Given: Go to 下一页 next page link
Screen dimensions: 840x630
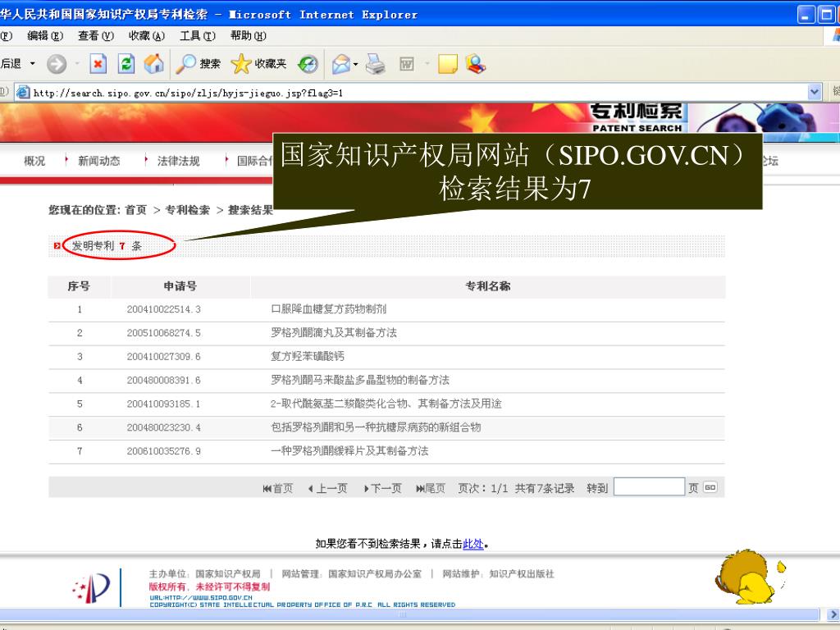Looking at the screenshot, I should pyautogui.click(x=382, y=488).
